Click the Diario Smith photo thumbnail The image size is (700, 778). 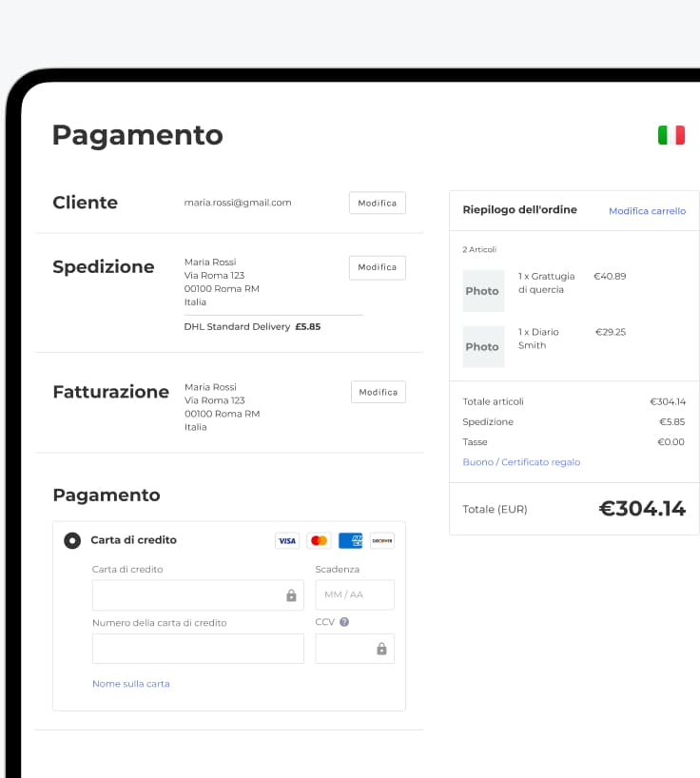coord(483,347)
